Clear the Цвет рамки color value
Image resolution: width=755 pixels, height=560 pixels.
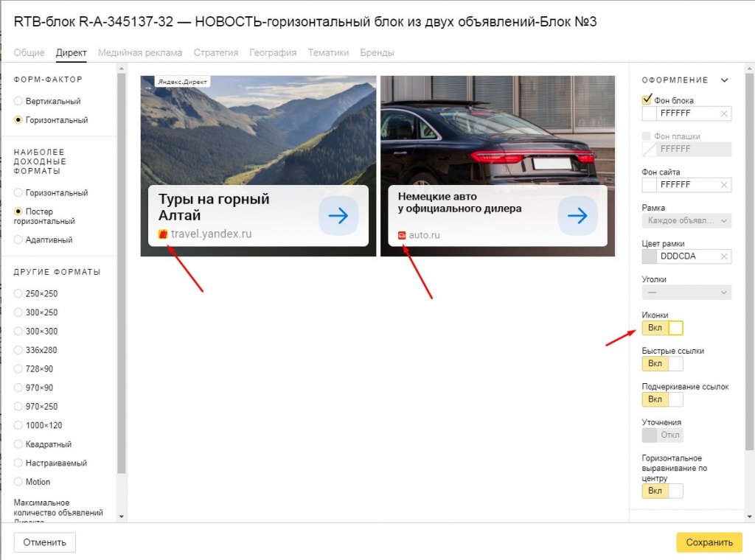tap(724, 256)
